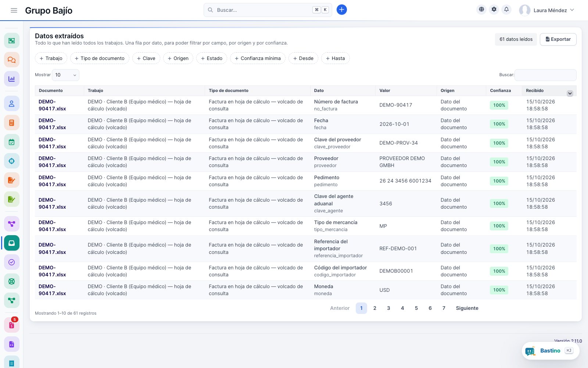Viewport: 588px width, 368px height.
Task: Add a Confianza mínima filter
Action: coord(258,58)
